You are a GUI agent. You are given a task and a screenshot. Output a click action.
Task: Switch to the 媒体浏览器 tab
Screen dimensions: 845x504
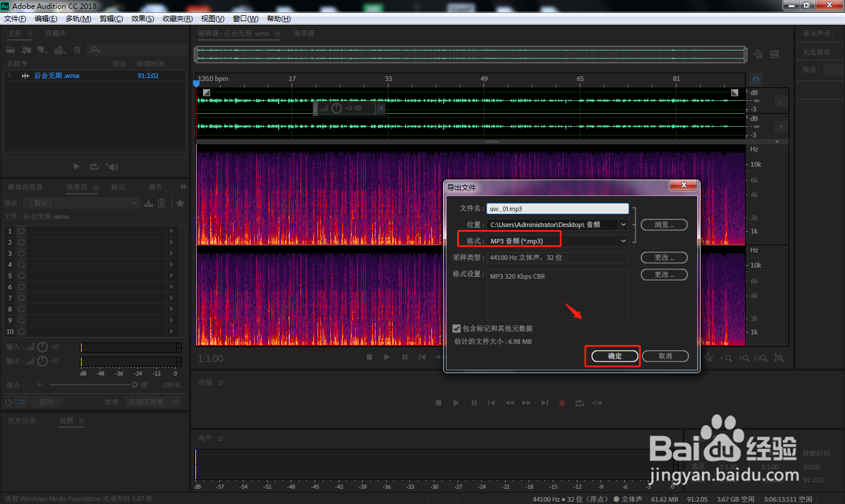(x=25, y=187)
